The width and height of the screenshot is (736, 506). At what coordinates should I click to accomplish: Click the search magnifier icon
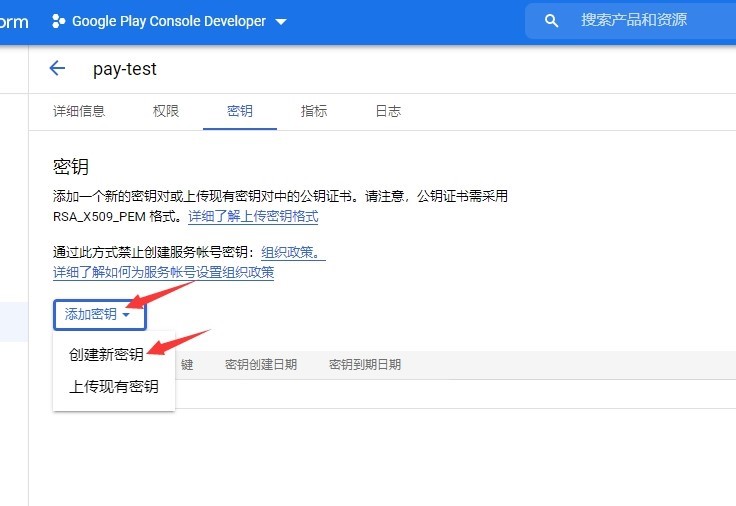coord(552,21)
